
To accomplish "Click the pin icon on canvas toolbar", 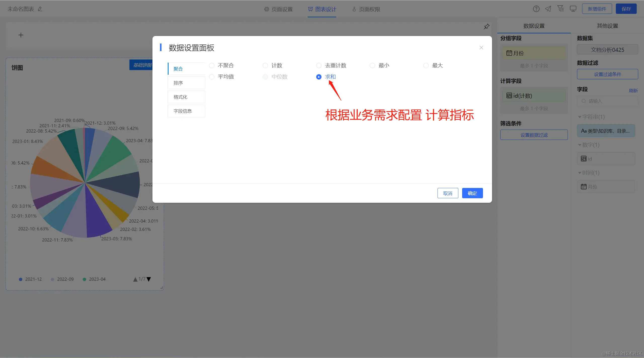I will (487, 27).
